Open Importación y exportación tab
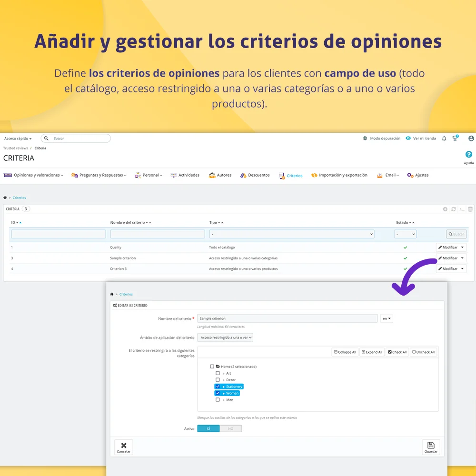This screenshot has width=476, height=476. 339,175
